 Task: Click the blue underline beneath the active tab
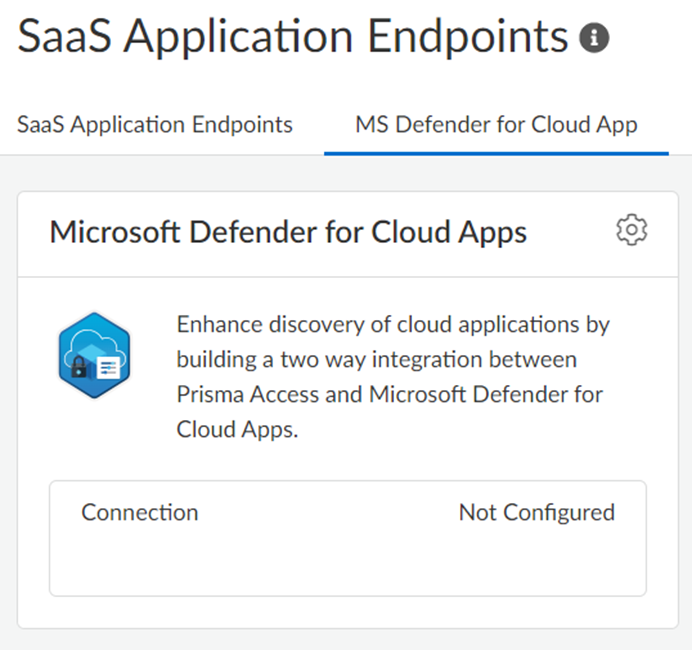(x=496, y=154)
